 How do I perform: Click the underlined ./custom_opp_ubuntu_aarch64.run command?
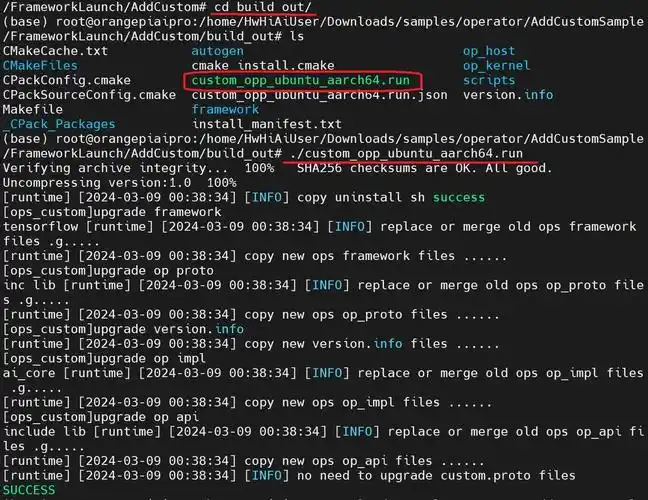tap(406, 153)
